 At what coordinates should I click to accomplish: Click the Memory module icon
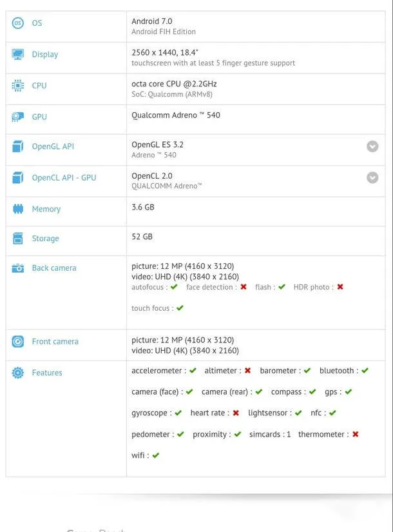(x=18, y=209)
